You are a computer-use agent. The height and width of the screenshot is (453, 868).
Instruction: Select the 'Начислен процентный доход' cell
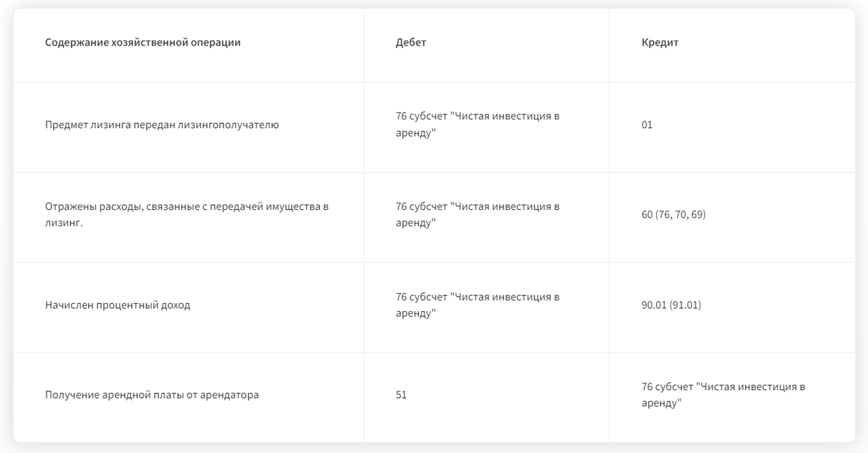coord(117,305)
